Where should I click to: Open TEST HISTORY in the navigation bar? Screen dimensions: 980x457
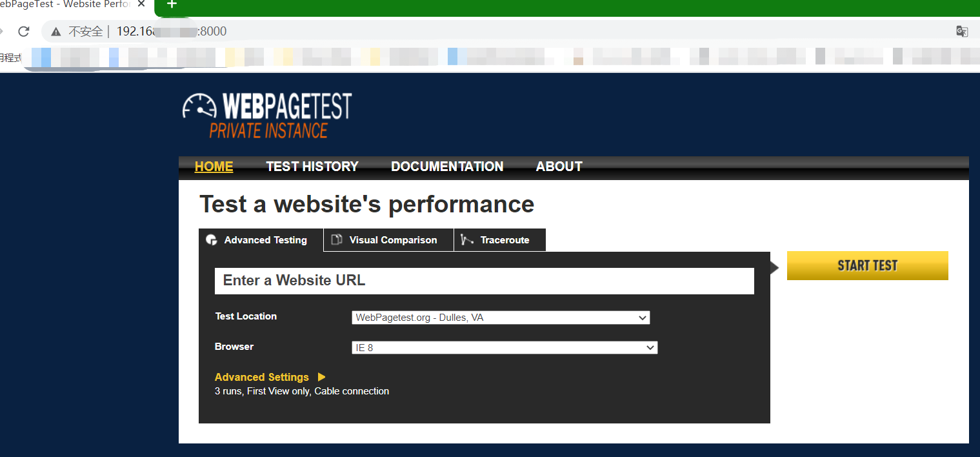coord(312,167)
